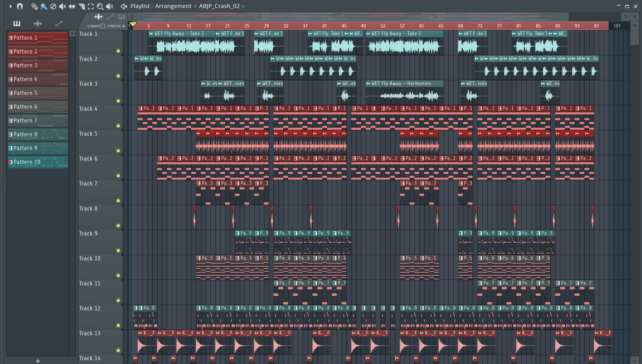Open the ABJP_Crash_02 clip selector
This screenshot has height=364, width=642.
point(219,6)
